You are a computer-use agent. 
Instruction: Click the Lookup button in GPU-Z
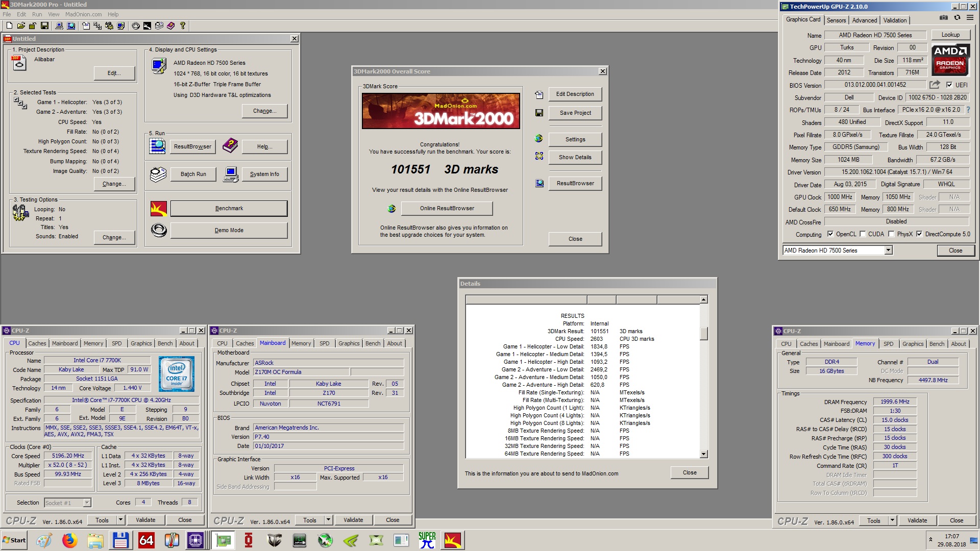coord(950,35)
